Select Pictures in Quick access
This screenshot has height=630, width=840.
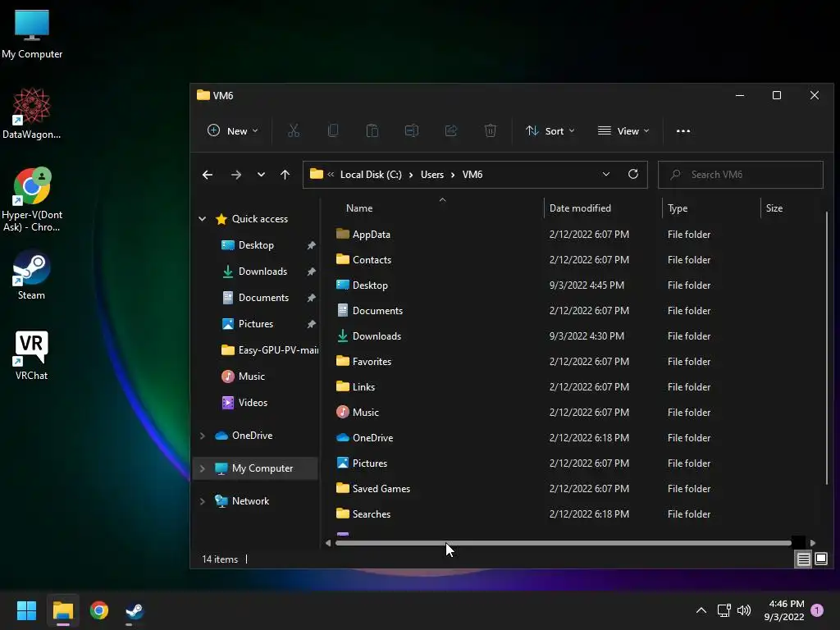pyautogui.click(x=256, y=323)
